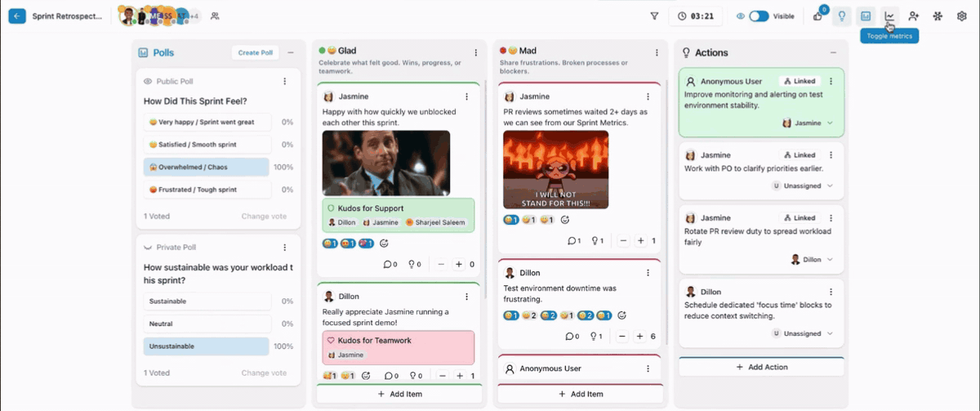Add emoji reaction on Jasmine's Mad card
This screenshot has width=980, height=411.
point(565,220)
